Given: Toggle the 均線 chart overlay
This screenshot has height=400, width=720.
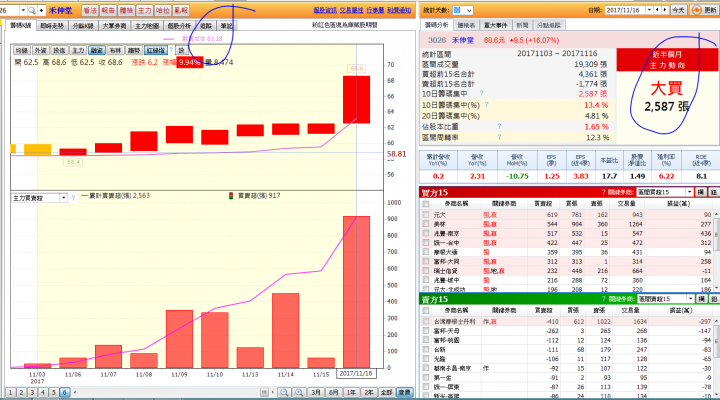Looking at the screenshot, I should click(x=22, y=51).
